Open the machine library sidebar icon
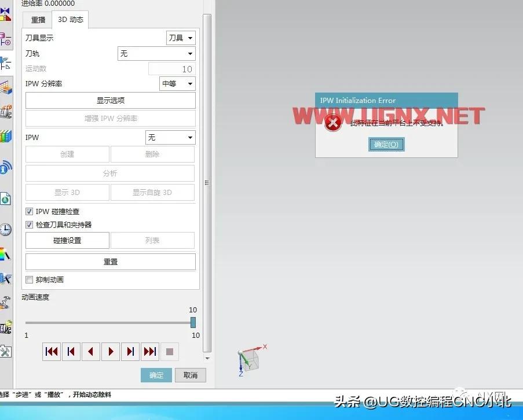 pos(5,327)
